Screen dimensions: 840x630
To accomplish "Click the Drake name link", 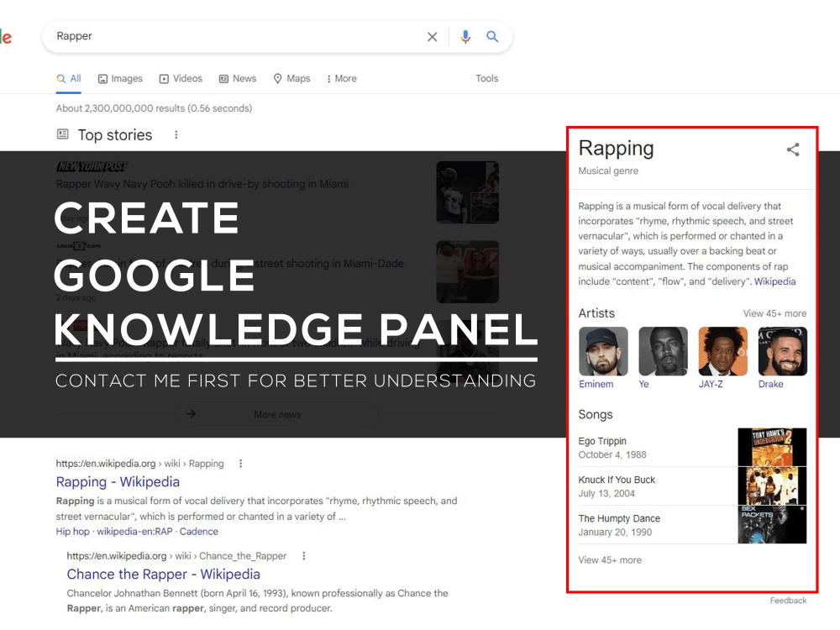I will point(770,384).
